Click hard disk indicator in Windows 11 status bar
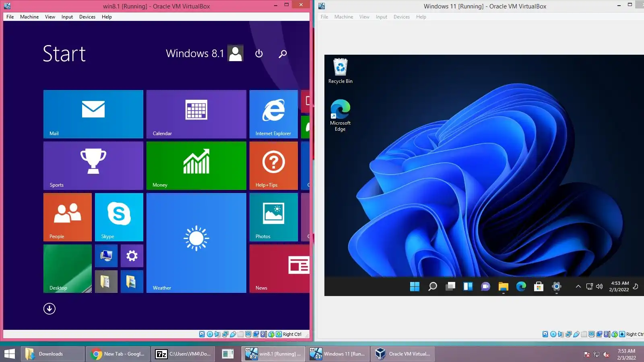This screenshot has width=644, height=362. tap(545, 334)
